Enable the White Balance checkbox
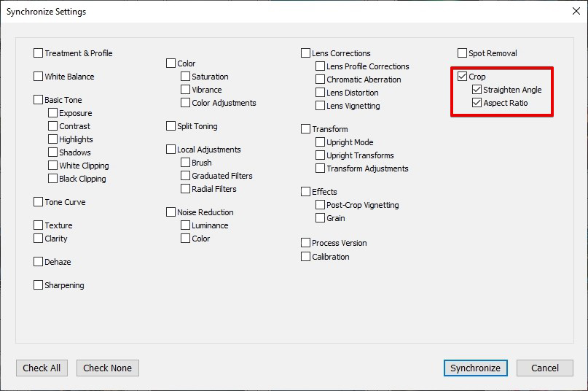588x391 pixels. pyautogui.click(x=39, y=77)
